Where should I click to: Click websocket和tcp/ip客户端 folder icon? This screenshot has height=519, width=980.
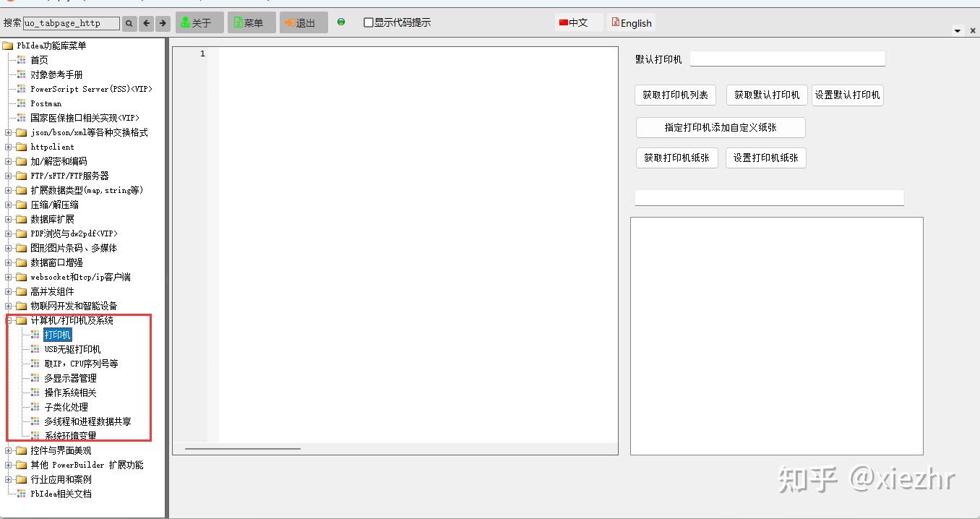pos(21,277)
